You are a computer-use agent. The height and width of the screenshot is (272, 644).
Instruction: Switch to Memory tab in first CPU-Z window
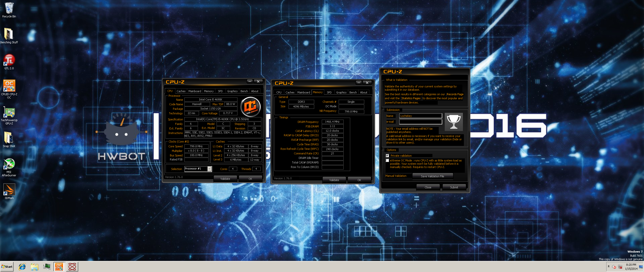[x=209, y=91]
